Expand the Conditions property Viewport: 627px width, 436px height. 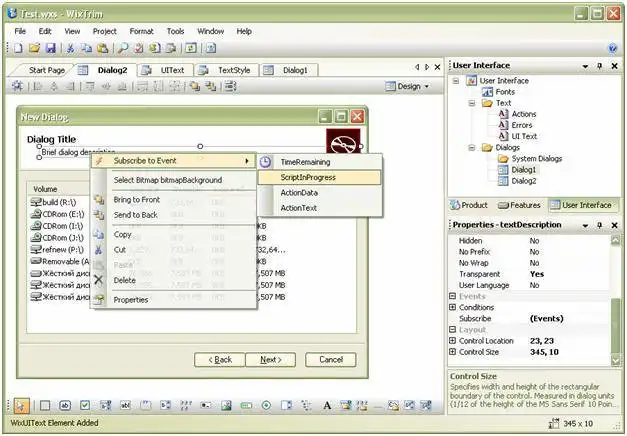click(453, 307)
